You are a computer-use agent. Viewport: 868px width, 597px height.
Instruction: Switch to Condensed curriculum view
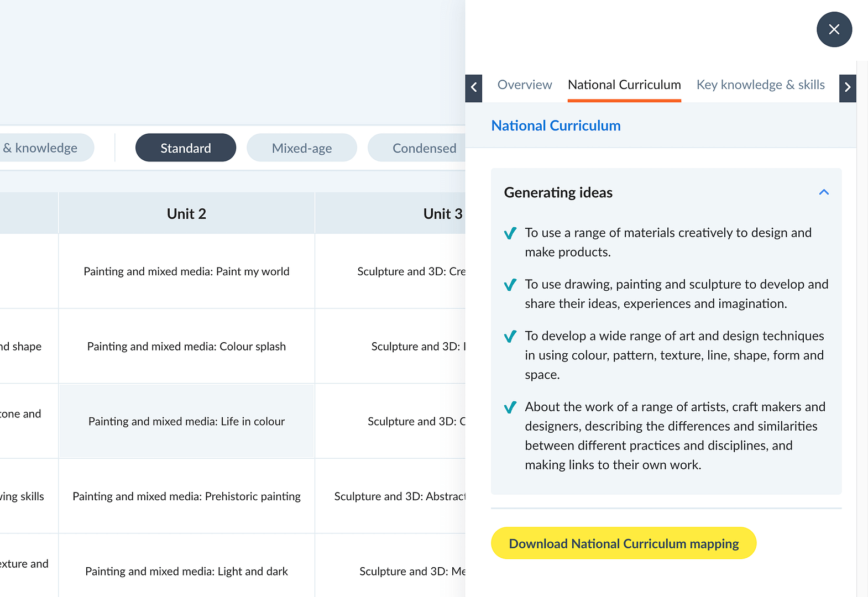[417, 148]
